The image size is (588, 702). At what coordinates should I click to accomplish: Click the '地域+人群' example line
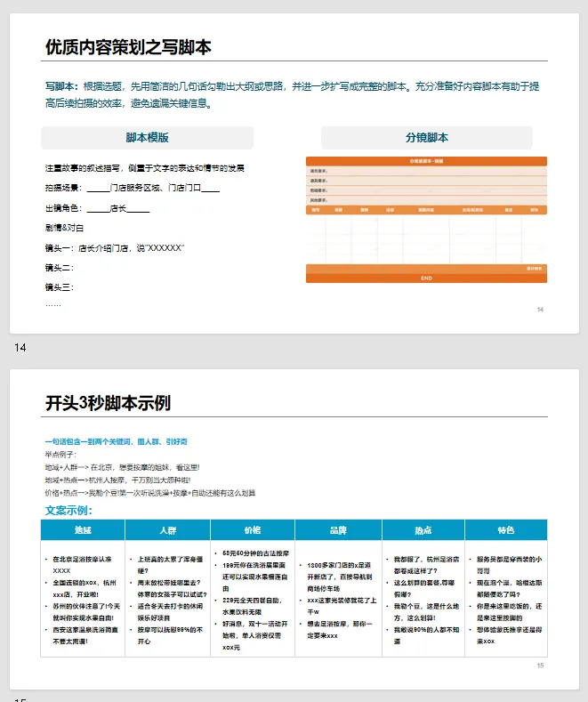point(122,467)
